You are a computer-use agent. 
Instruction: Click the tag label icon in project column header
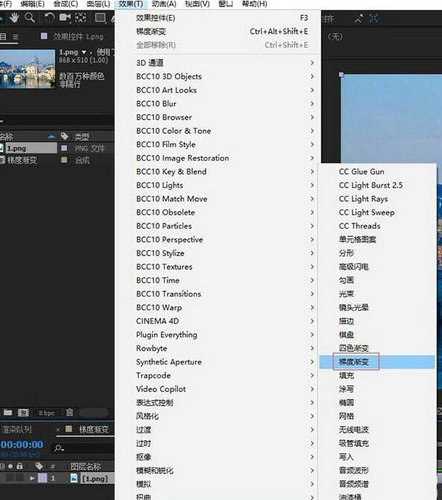64,136
